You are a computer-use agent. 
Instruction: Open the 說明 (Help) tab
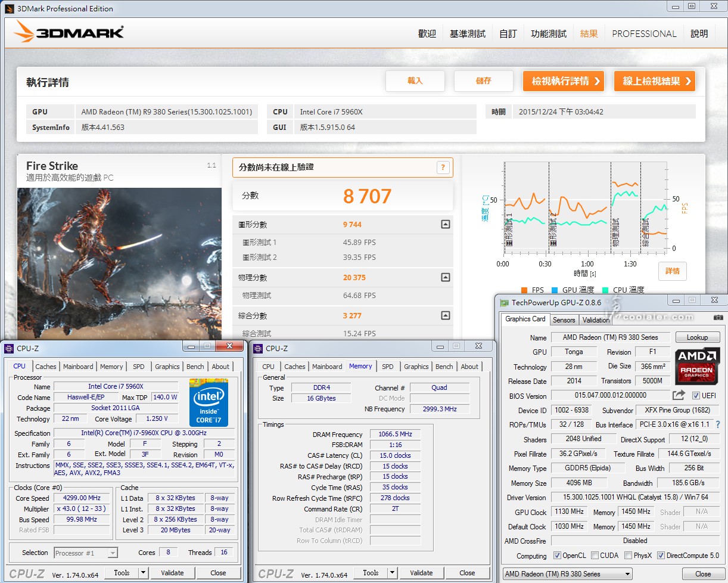(x=699, y=34)
